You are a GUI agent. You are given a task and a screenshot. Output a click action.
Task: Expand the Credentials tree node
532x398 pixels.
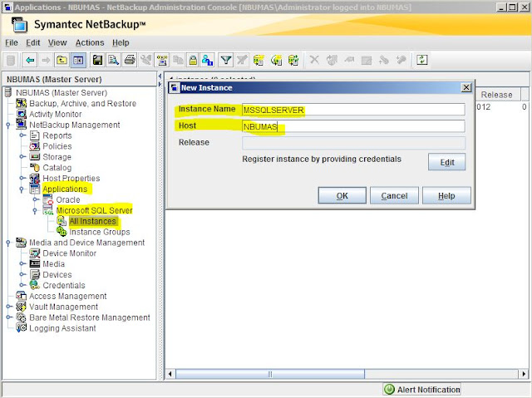[x=22, y=285]
